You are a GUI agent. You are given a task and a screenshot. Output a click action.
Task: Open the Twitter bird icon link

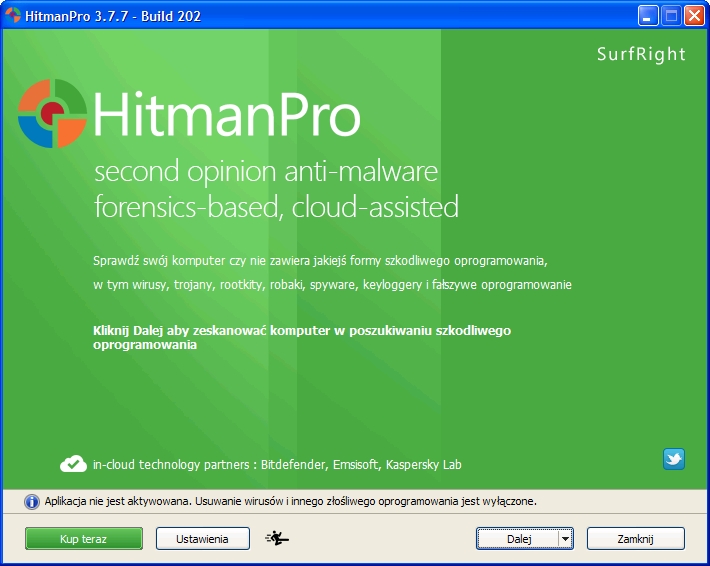(674, 459)
